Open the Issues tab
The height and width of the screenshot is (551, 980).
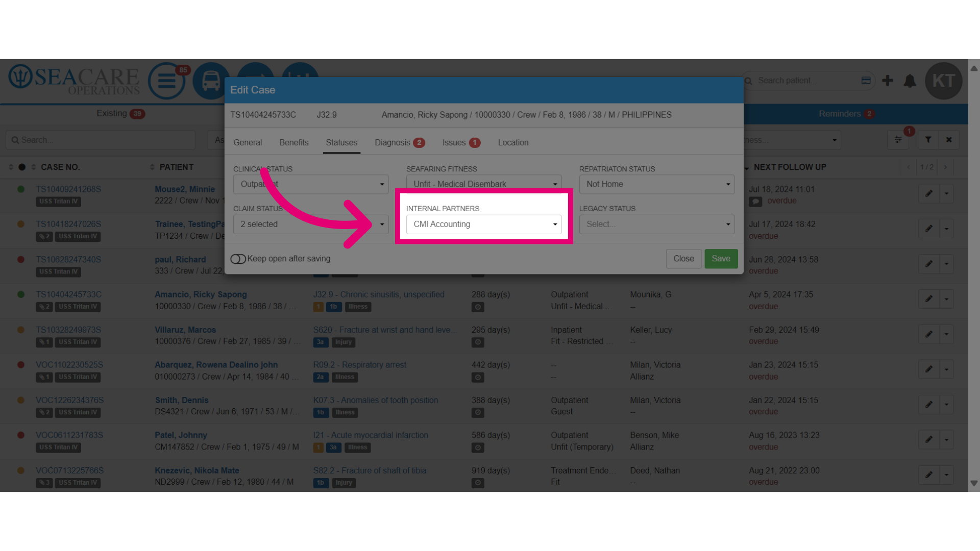click(x=461, y=143)
